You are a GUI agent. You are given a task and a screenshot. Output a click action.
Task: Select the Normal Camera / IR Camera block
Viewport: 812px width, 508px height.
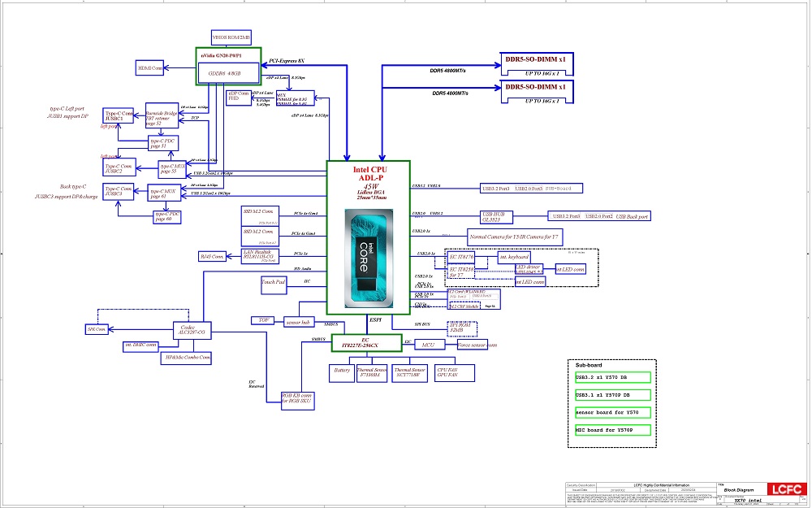tap(515, 237)
